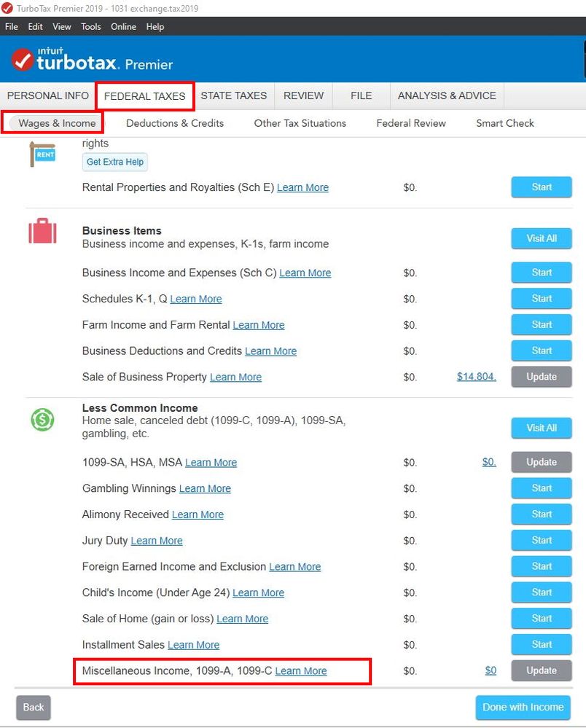Start Schedules K-1, Q
The width and height of the screenshot is (586, 728).
pyautogui.click(x=542, y=299)
